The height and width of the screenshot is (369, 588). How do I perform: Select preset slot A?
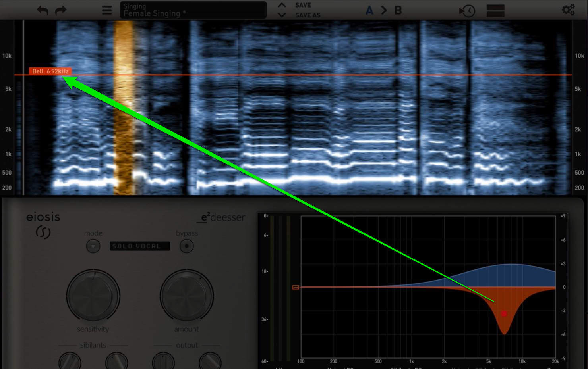(x=369, y=10)
